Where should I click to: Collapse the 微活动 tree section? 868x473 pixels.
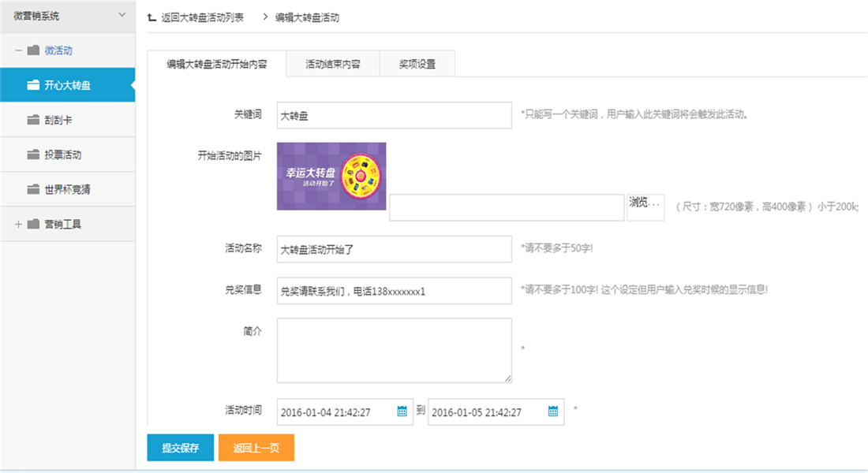18,50
